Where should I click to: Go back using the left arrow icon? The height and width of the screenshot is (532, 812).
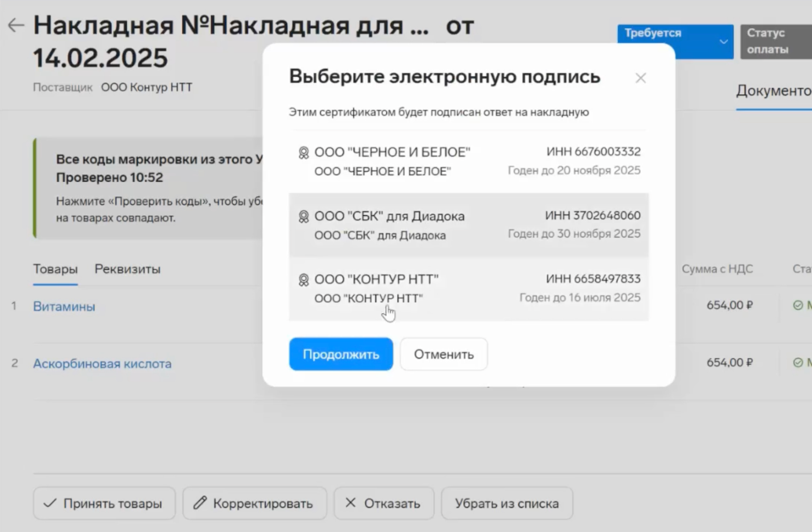pos(16,25)
